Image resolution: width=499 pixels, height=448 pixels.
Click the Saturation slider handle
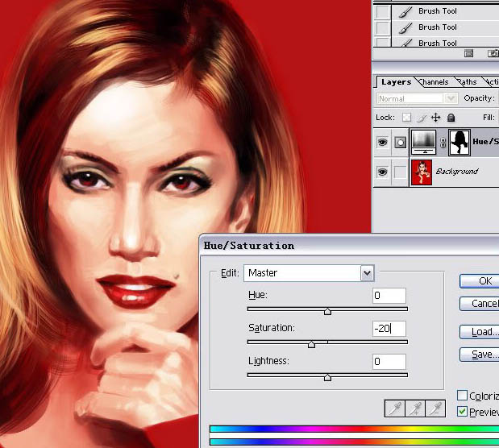[311, 344]
